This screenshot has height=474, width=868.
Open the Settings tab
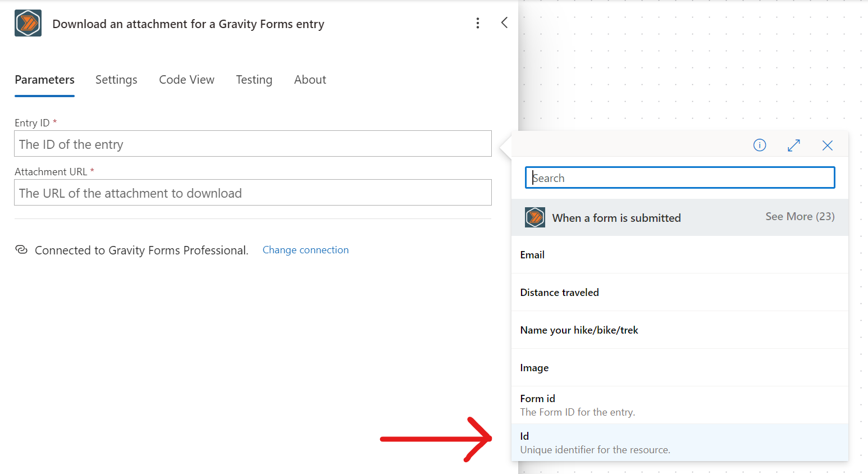point(116,80)
